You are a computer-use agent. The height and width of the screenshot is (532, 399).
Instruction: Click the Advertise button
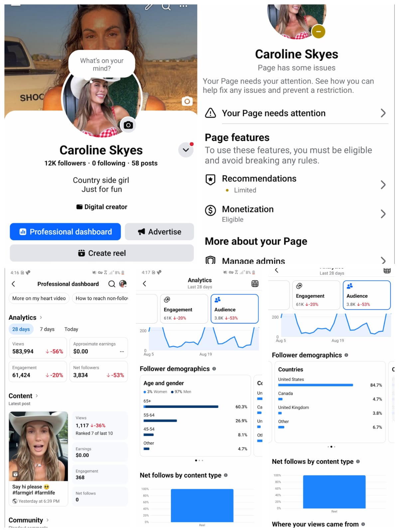click(x=159, y=232)
